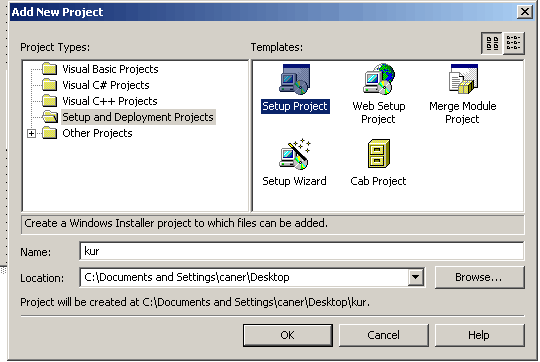Click the Other Projects folder icon

pyautogui.click(x=50, y=133)
